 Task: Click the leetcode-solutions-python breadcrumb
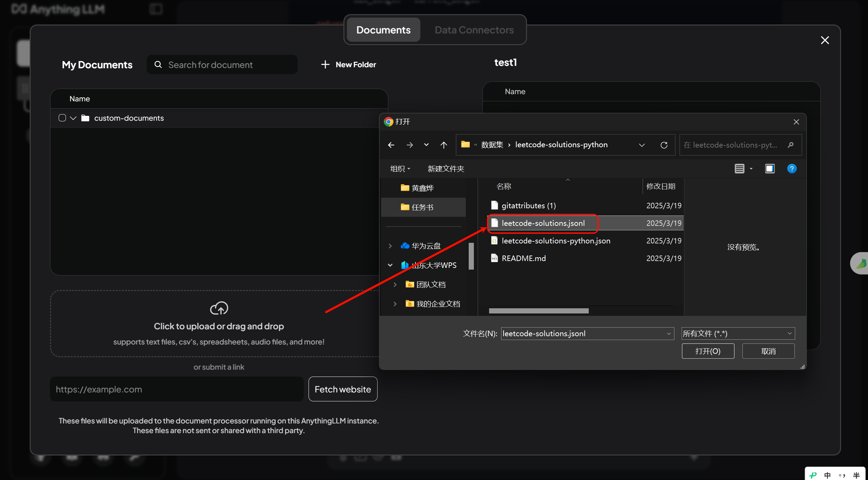561,145
